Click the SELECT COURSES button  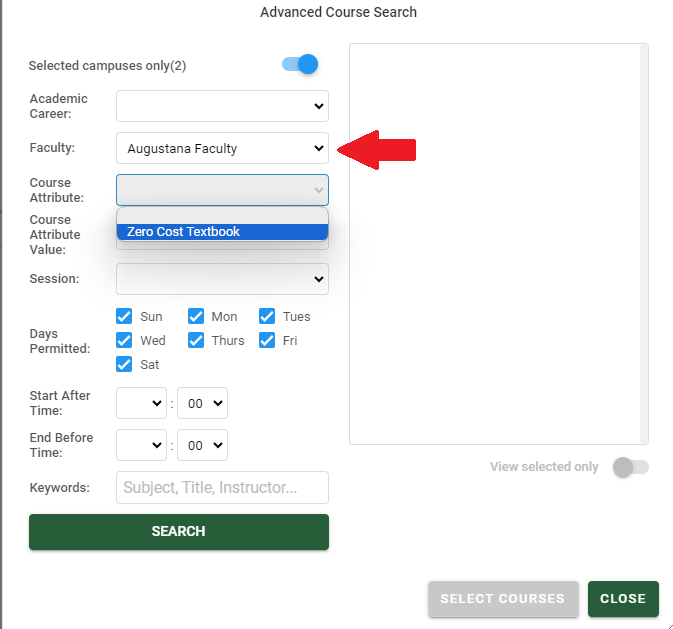pos(503,599)
